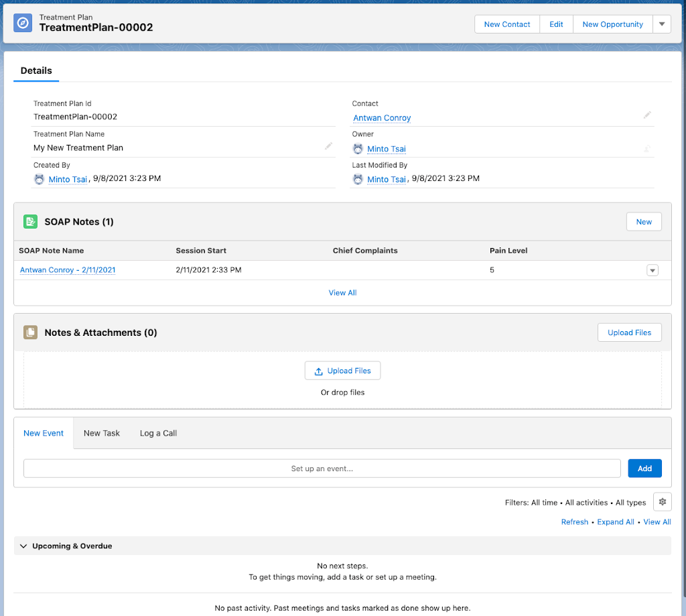Click the Treatment Plan compass icon
This screenshot has height=616, width=686.
click(23, 23)
